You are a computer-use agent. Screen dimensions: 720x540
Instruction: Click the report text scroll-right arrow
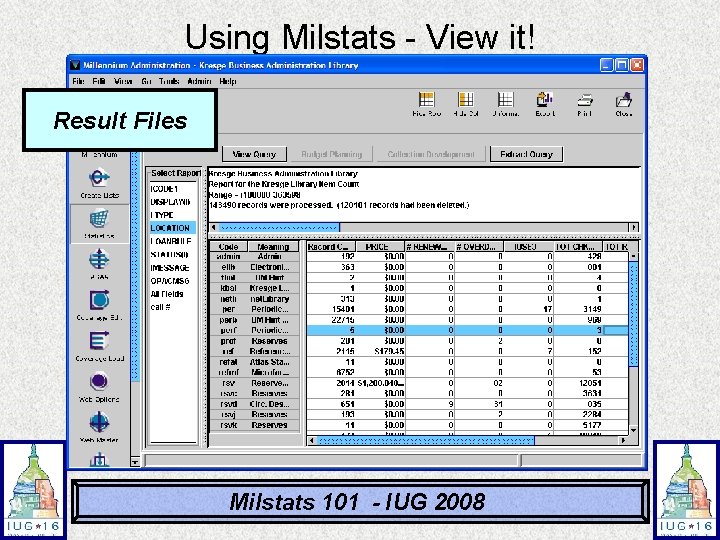pyautogui.click(x=634, y=227)
